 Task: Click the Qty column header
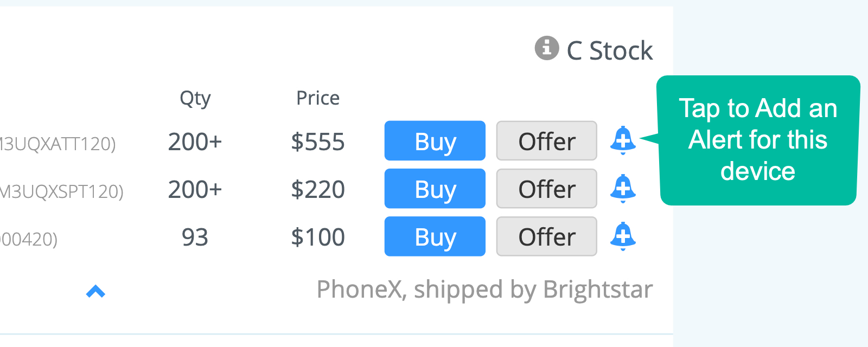coord(195,98)
